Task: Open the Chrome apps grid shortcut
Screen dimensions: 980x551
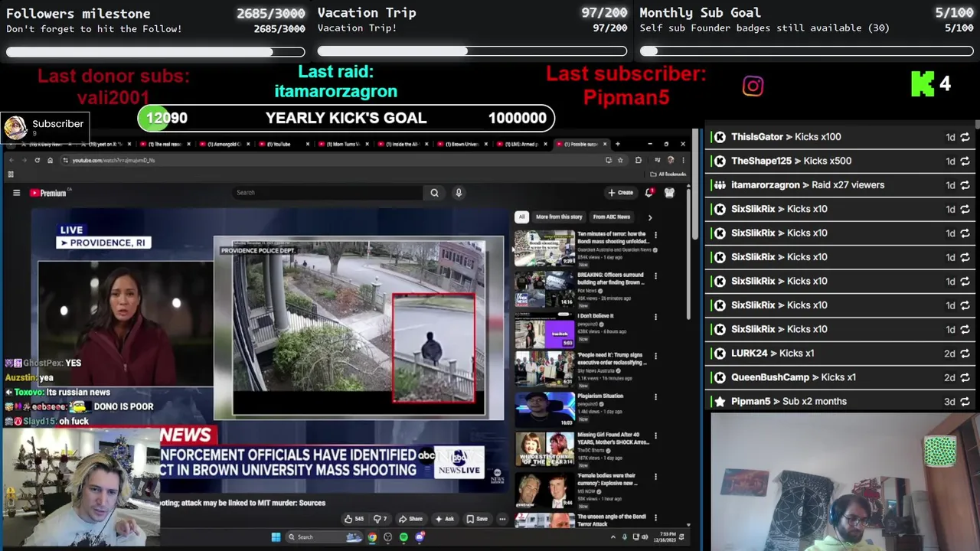Action: tap(11, 174)
